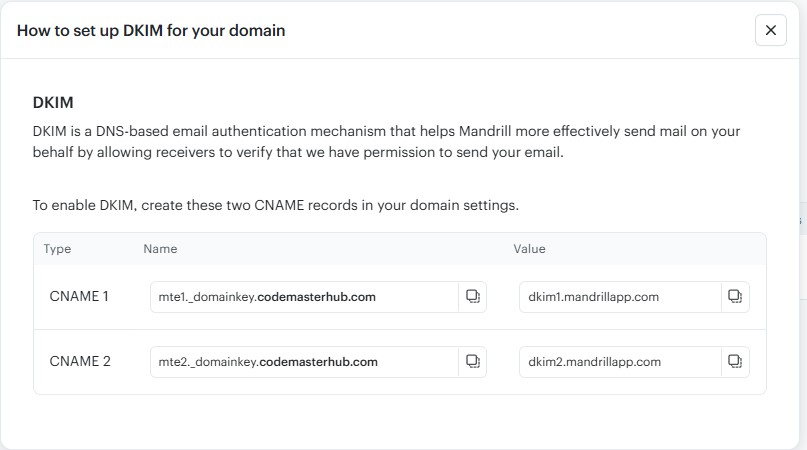This screenshot has height=450, width=807.
Task: Select the Type column header
Action: tap(57, 249)
